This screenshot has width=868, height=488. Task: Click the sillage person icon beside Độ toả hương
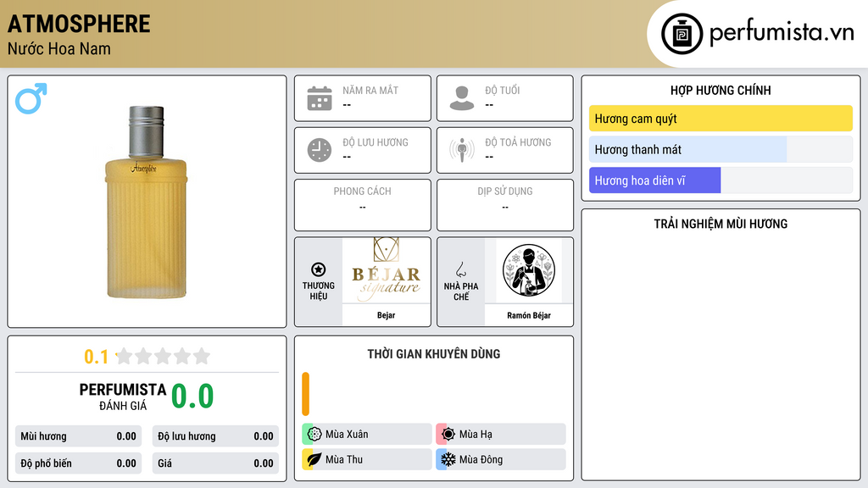(462, 150)
